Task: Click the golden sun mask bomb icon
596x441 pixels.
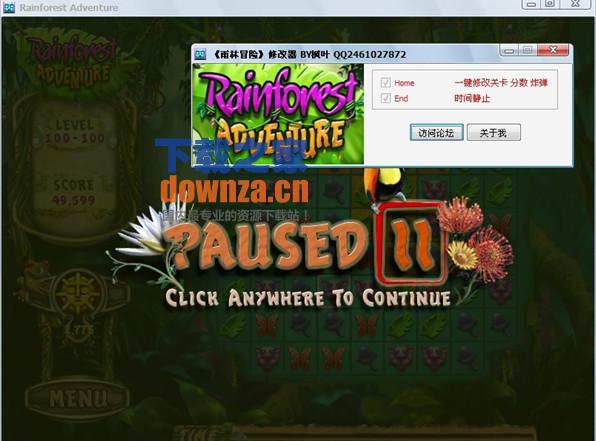Action: tap(79, 293)
